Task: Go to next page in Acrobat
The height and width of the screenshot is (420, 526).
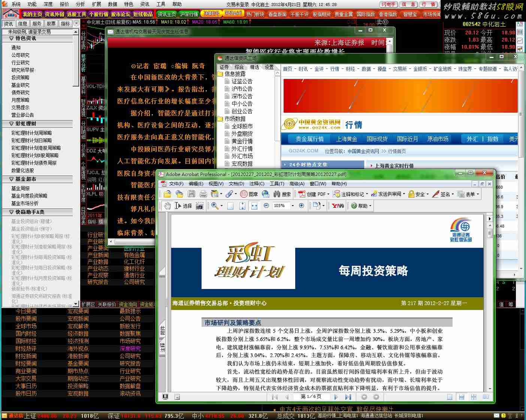Action: [336, 397]
